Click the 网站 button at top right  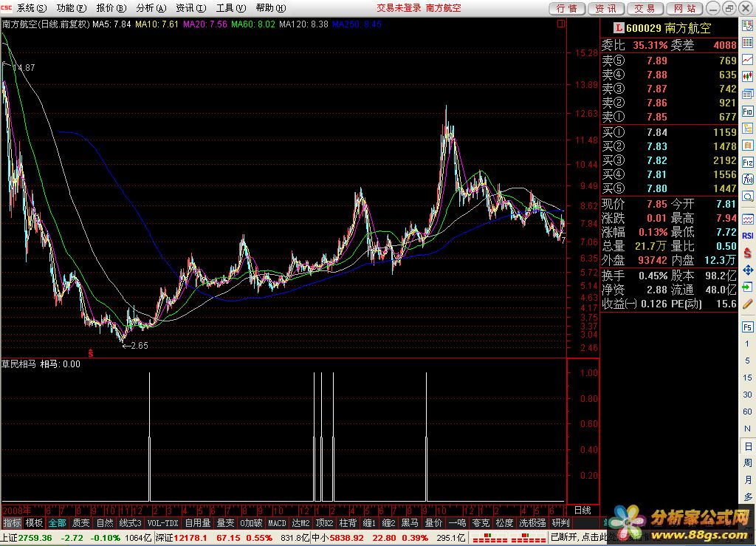click(684, 9)
